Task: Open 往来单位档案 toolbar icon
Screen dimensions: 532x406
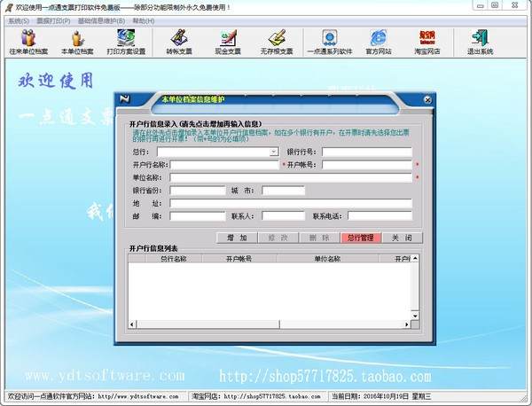Action: tap(28, 43)
